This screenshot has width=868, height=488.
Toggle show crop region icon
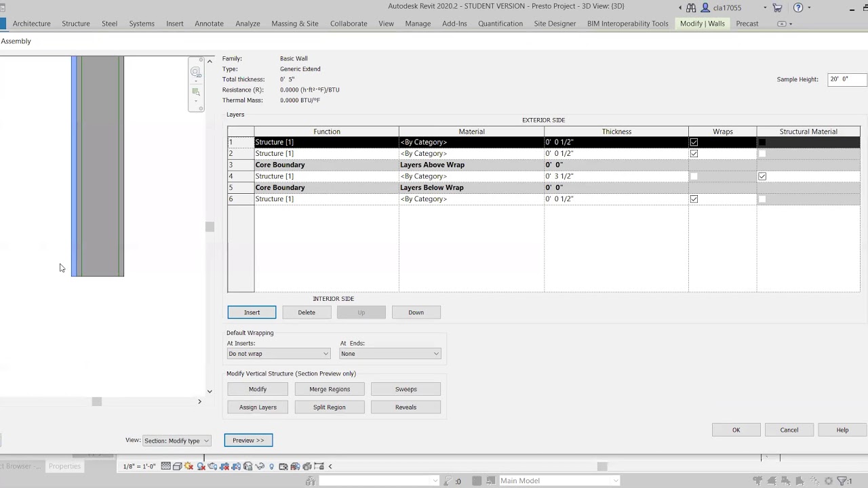tap(236, 466)
